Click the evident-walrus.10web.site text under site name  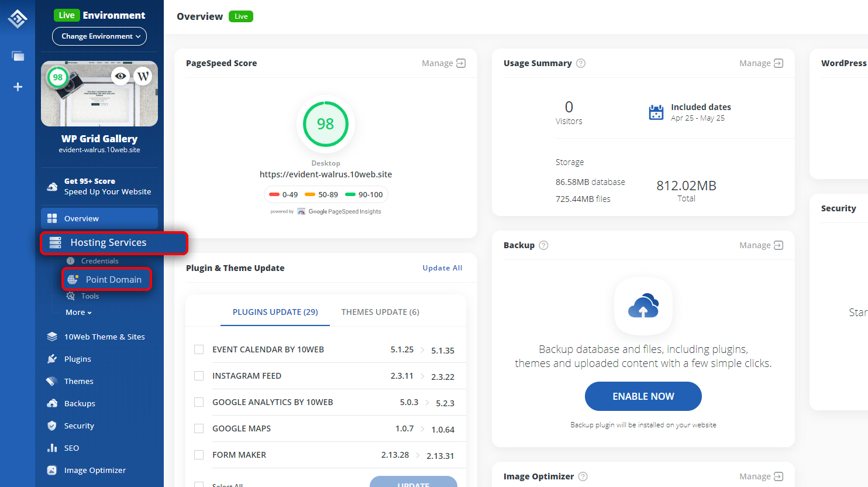point(99,150)
